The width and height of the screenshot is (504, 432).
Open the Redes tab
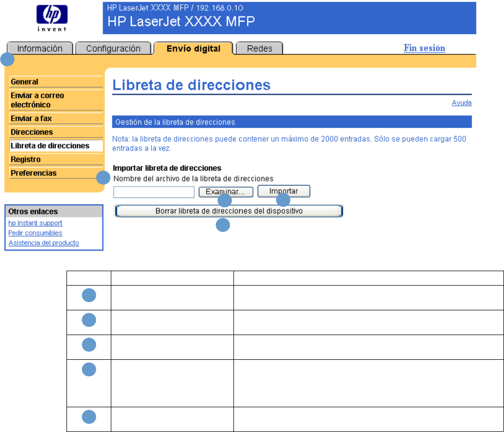[x=259, y=48]
